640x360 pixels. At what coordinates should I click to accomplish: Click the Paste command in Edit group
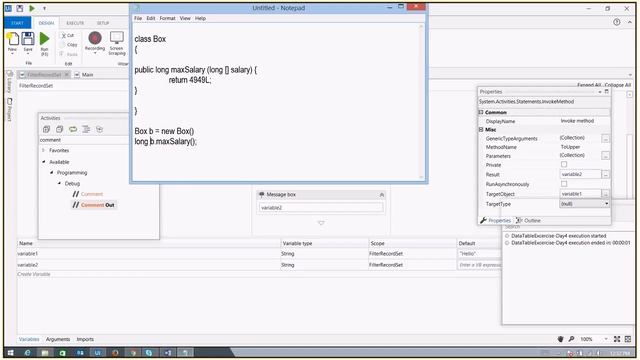point(69,54)
